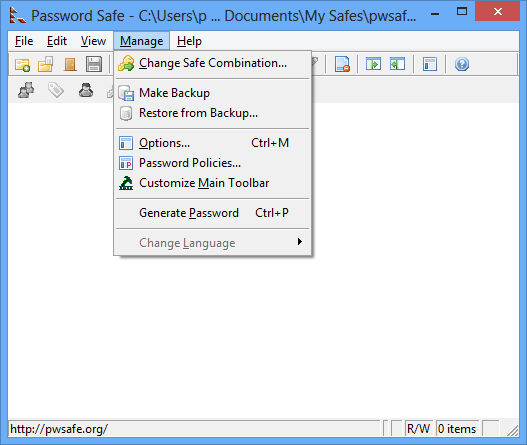Click the Options toolbar icon

[x=430, y=64]
